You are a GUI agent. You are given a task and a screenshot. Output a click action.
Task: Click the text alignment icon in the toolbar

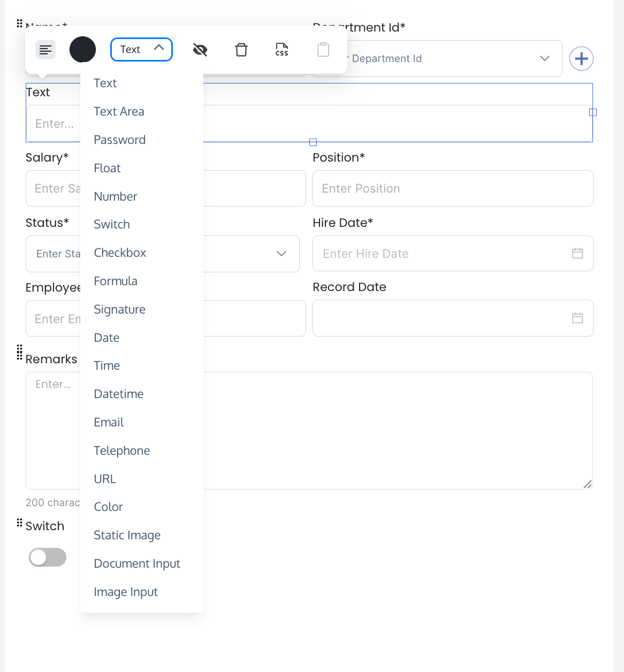pyautogui.click(x=45, y=49)
